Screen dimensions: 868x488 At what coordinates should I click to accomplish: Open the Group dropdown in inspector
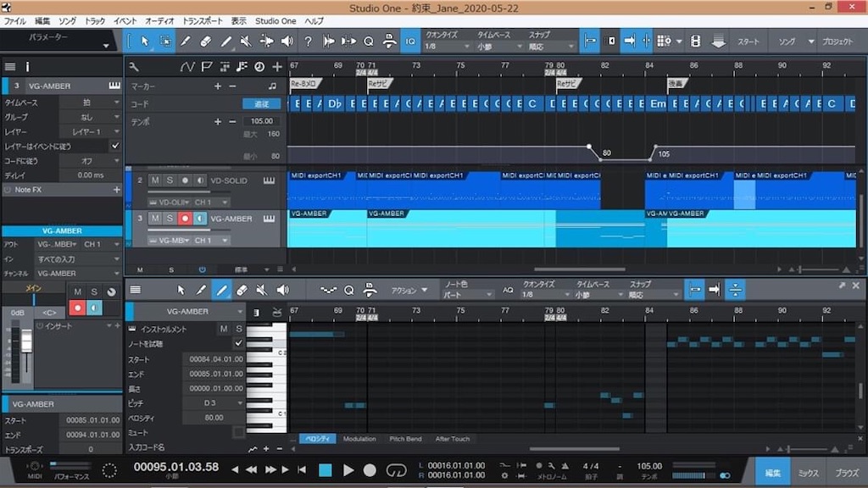click(x=90, y=117)
